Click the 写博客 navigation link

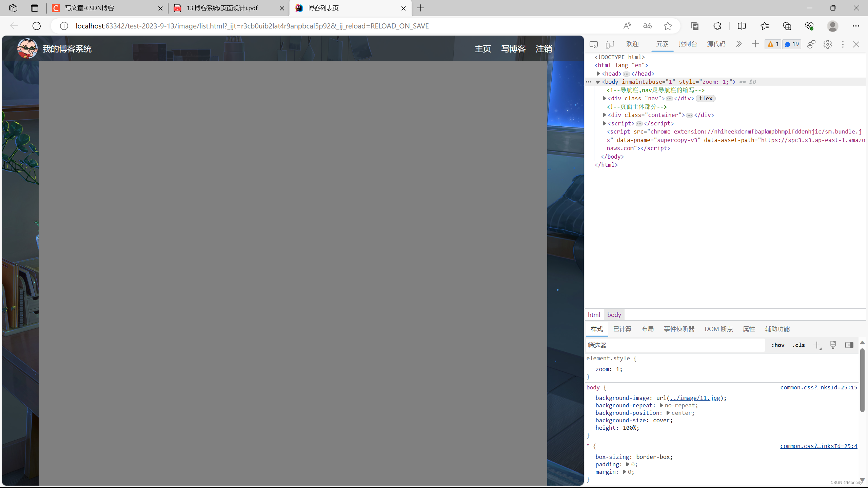(x=513, y=49)
